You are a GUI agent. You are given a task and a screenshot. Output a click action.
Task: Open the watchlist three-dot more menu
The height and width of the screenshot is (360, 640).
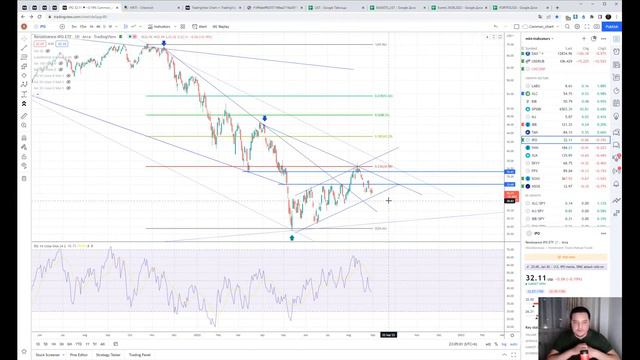pyautogui.click(x=604, y=38)
